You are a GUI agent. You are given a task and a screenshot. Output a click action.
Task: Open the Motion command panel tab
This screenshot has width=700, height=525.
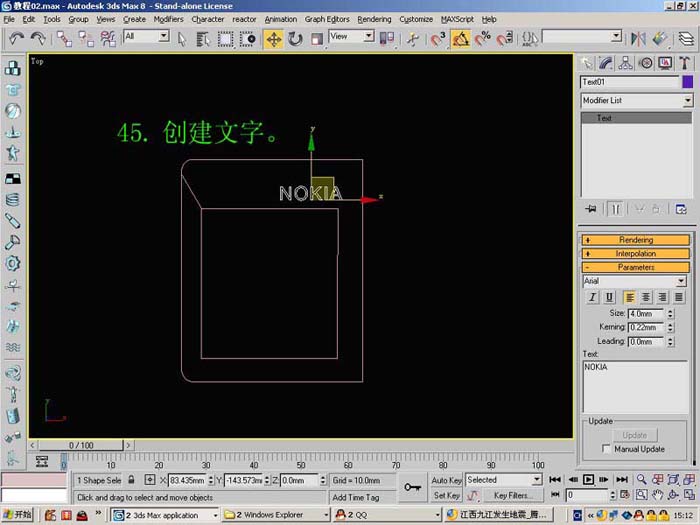click(646, 63)
